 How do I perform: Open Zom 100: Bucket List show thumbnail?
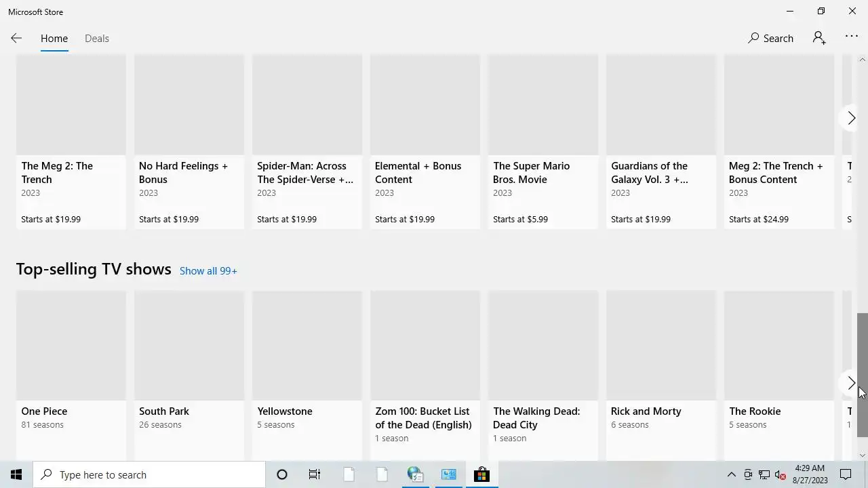click(425, 346)
